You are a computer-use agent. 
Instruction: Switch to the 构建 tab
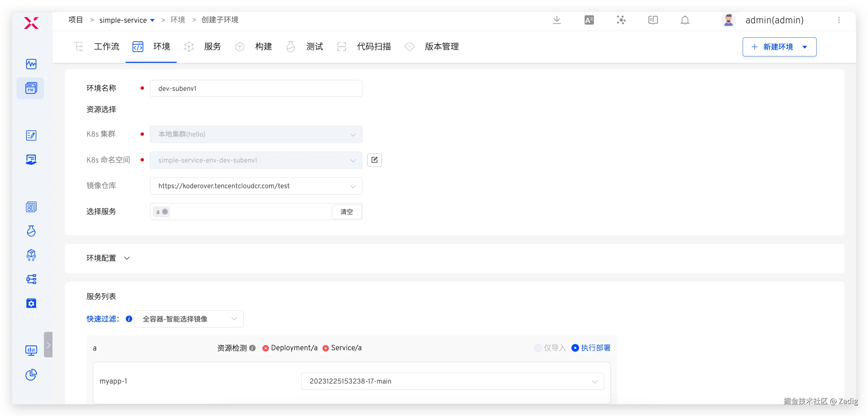click(x=253, y=47)
